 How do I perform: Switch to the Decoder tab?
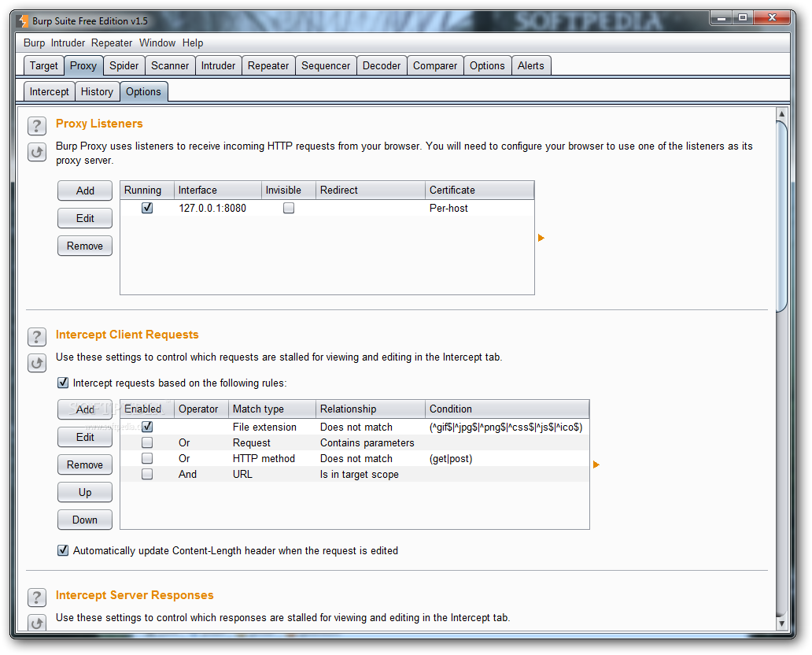point(382,66)
